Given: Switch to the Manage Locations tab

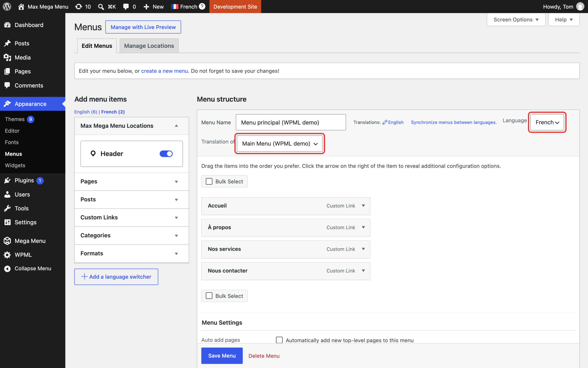Looking at the screenshot, I should point(149,46).
